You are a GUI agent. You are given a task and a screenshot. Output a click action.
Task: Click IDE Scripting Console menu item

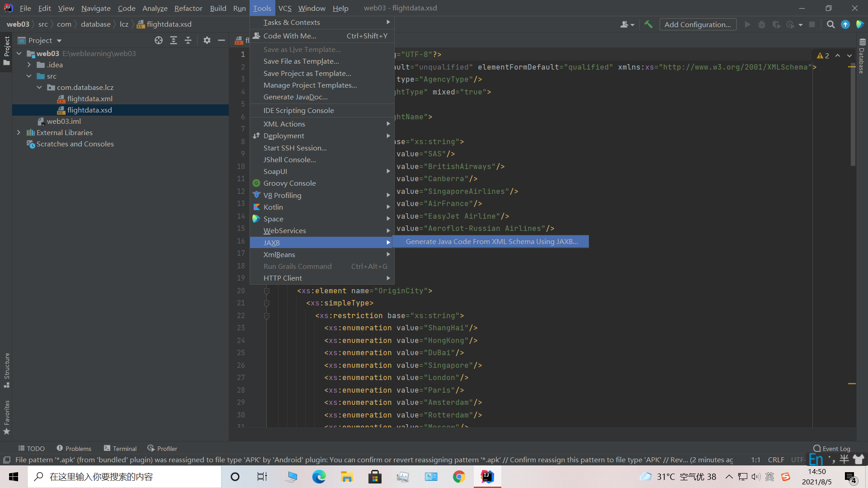click(x=322, y=111)
